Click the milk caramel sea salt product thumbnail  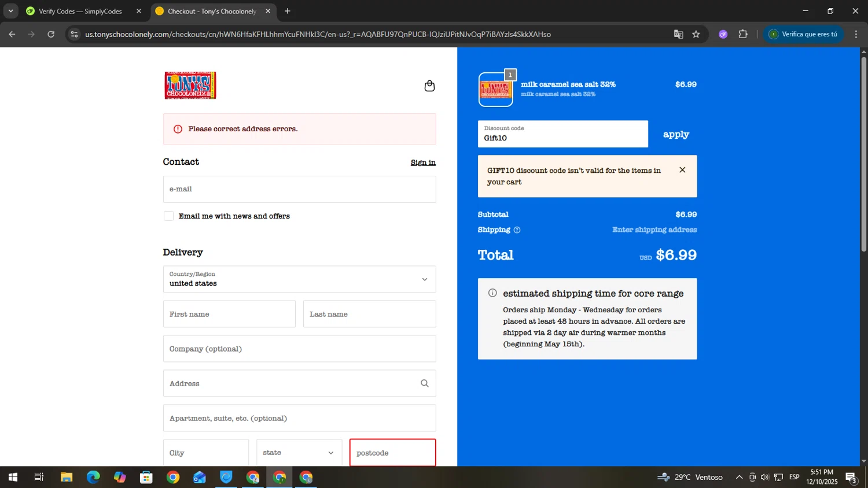coord(495,90)
